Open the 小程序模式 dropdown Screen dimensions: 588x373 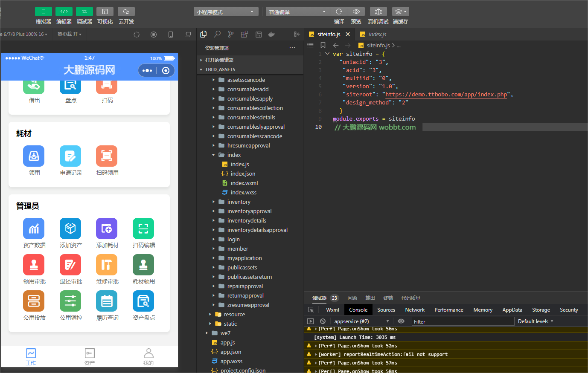click(x=226, y=12)
